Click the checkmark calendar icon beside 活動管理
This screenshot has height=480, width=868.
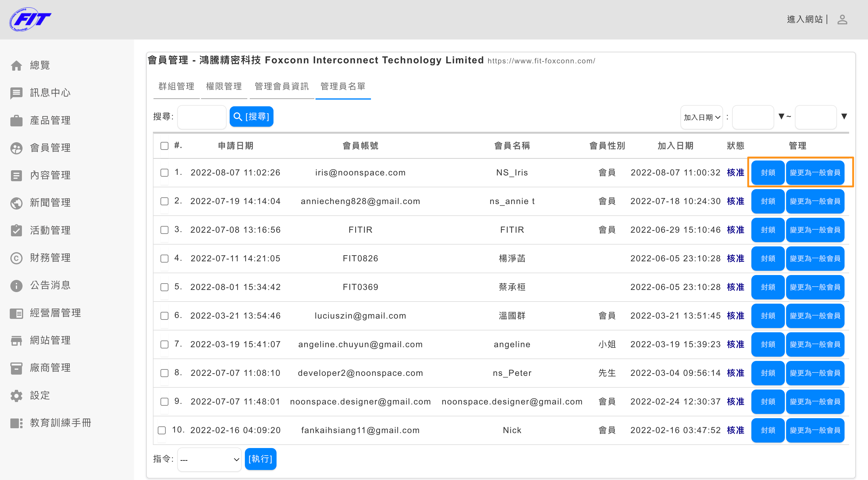(16, 231)
